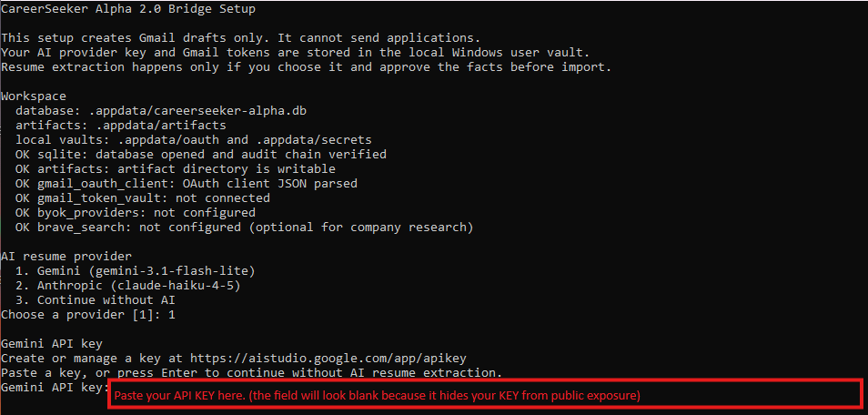The height and width of the screenshot is (415, 868).
Task: Click option '1. Gemini (gemini-3.1-flash-lite)'
Action: (136, 271)
